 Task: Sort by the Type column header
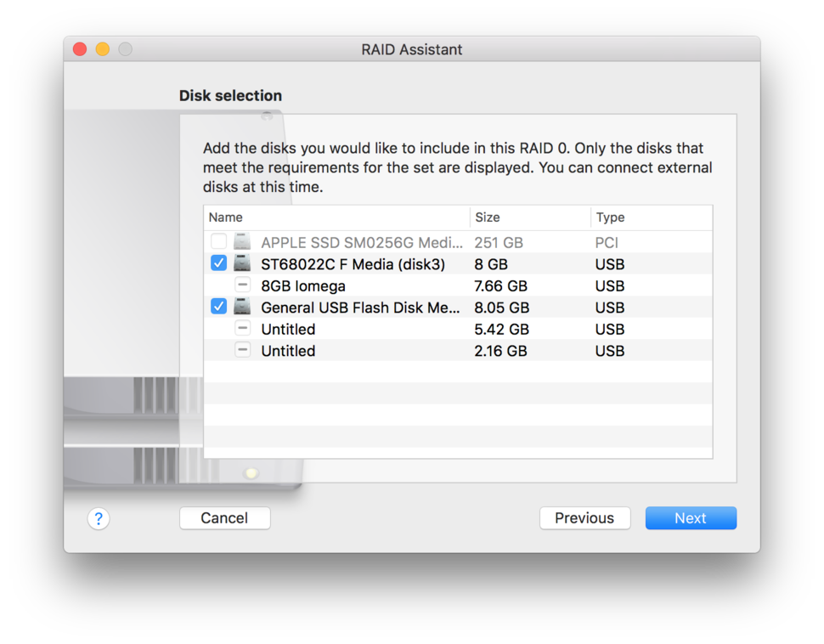(x=652, y=217)
